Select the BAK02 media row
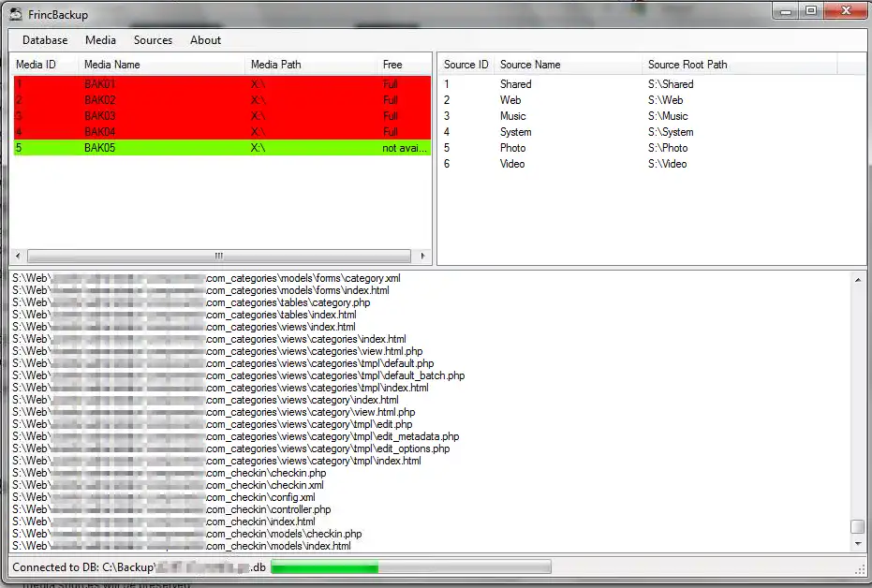Screen dimensions: 872x588 tap(222, 100)
